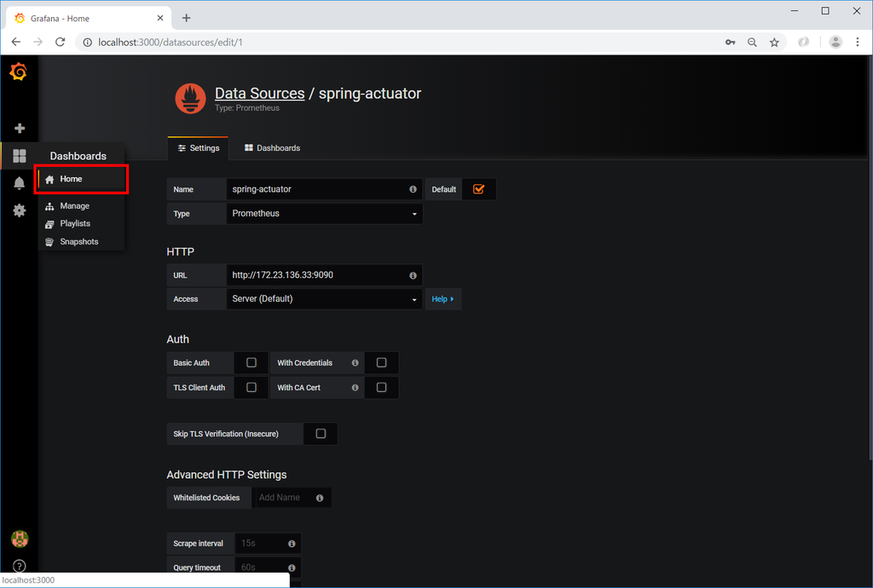Click info icon for Query timeout
873x588 pixels.
pyautogui.click(x=292, y=568)
